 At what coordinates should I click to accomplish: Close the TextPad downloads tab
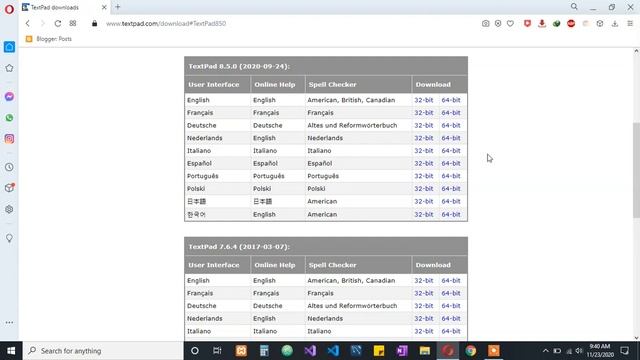pyautogui.click(x=104, y=7)
